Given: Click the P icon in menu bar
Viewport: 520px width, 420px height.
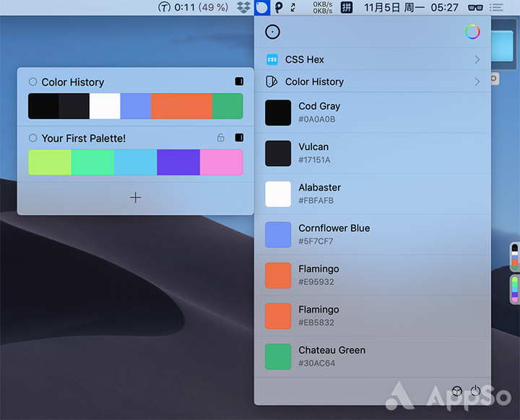Looking at the screenshot, I should 279,7.
